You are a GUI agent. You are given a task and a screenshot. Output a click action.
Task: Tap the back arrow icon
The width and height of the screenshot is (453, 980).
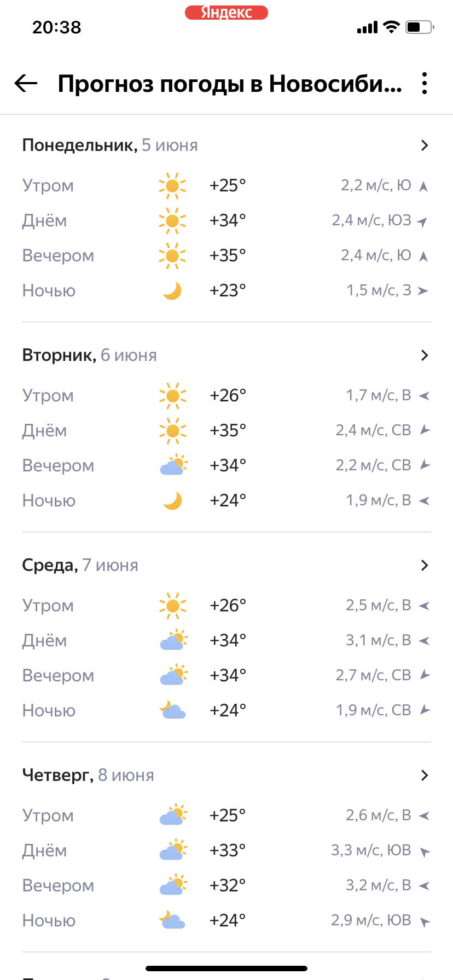pos(26,84)
